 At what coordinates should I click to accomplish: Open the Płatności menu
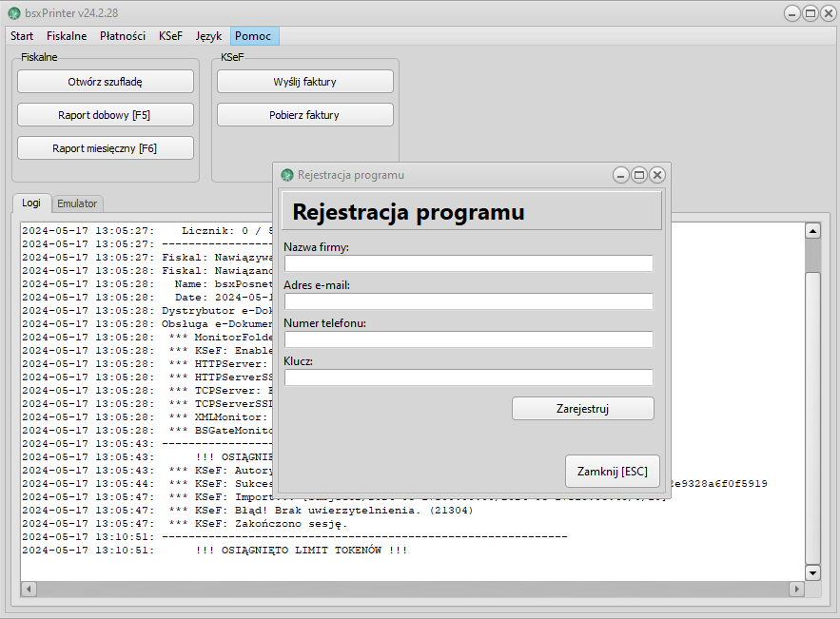(x=123, y=36)
